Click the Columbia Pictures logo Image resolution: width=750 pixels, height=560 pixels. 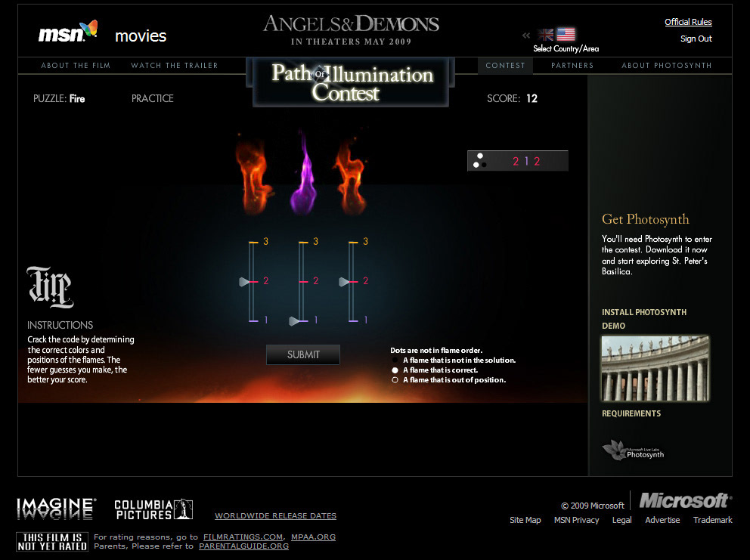point(153,509)
